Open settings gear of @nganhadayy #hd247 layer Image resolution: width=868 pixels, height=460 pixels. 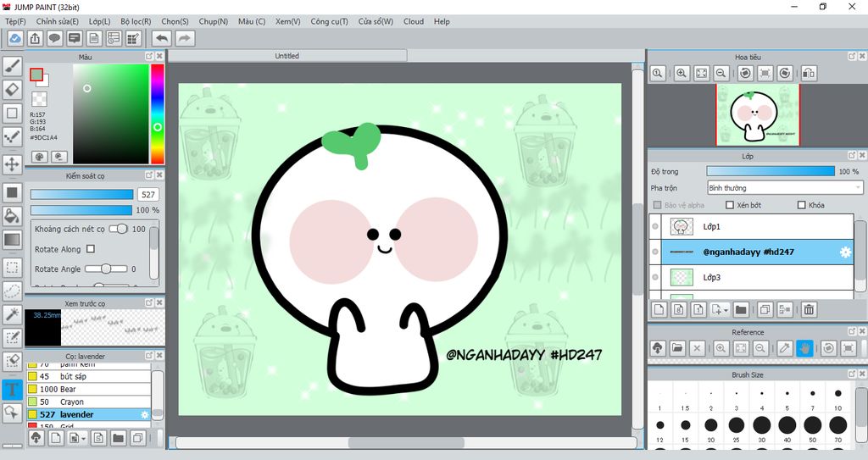[x=845, y=252]
